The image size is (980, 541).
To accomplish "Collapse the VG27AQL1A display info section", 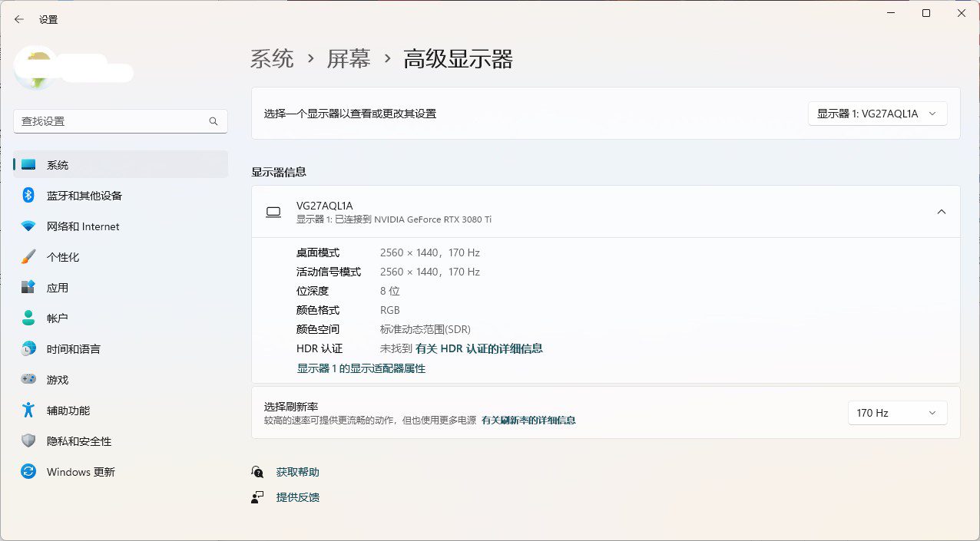I will tap(941, 212).
